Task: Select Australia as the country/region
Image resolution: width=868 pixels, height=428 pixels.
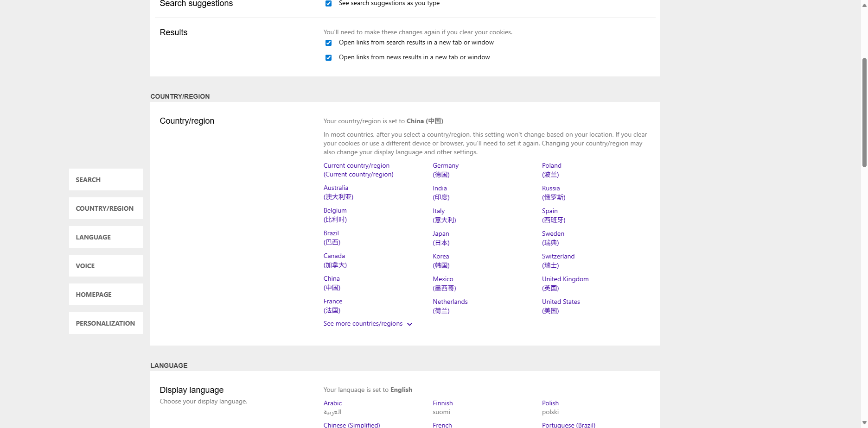Action: pyautogui.click(x=336, y=188)
